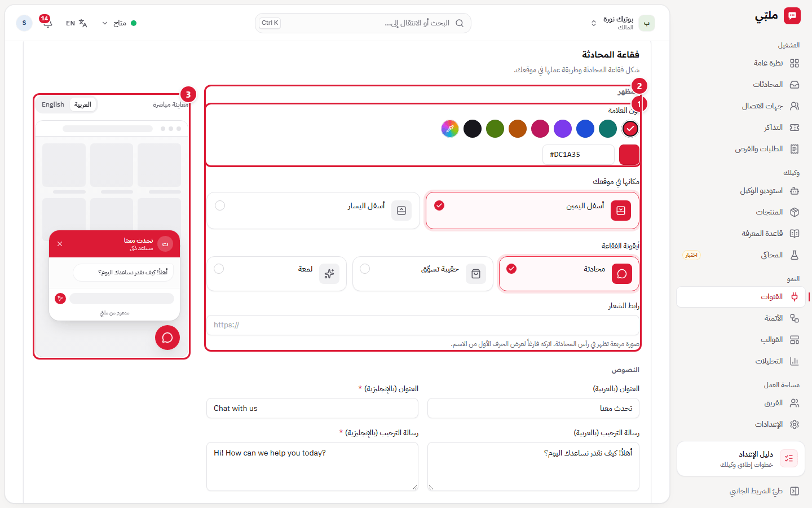The width and height of the screenshot is (812, 508).
Task: Open the دليل الإعداد setup guide card
Action: (741, 459)
